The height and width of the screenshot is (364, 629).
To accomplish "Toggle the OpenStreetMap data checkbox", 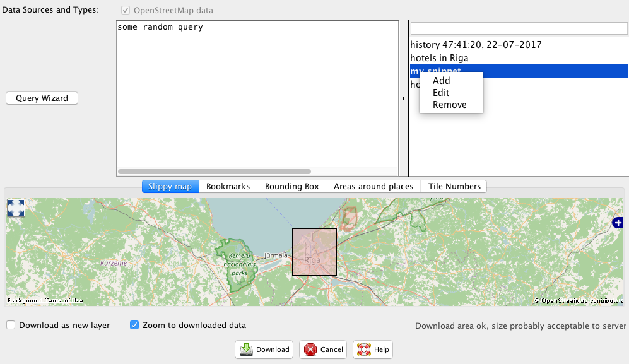I will [x=126, y=11].
